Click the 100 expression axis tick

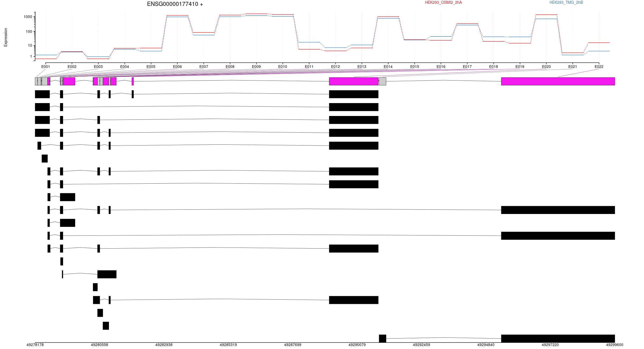(29, 31)
